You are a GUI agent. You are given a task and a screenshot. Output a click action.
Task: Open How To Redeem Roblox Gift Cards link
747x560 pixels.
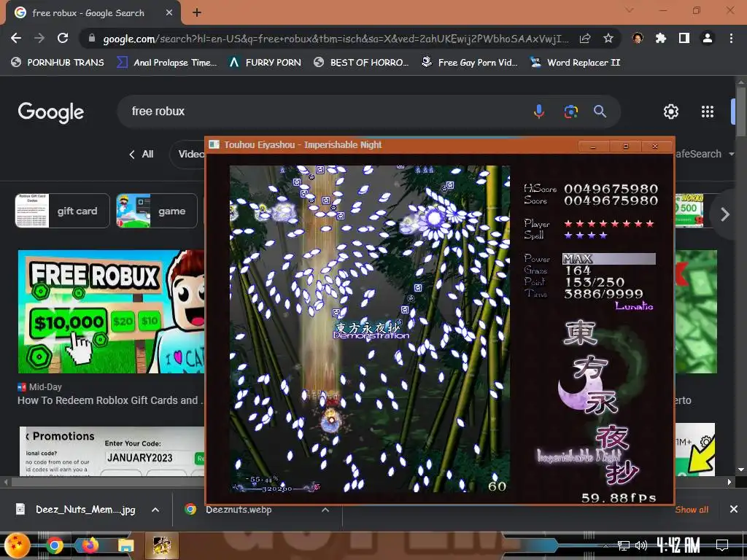pos(110,400)
